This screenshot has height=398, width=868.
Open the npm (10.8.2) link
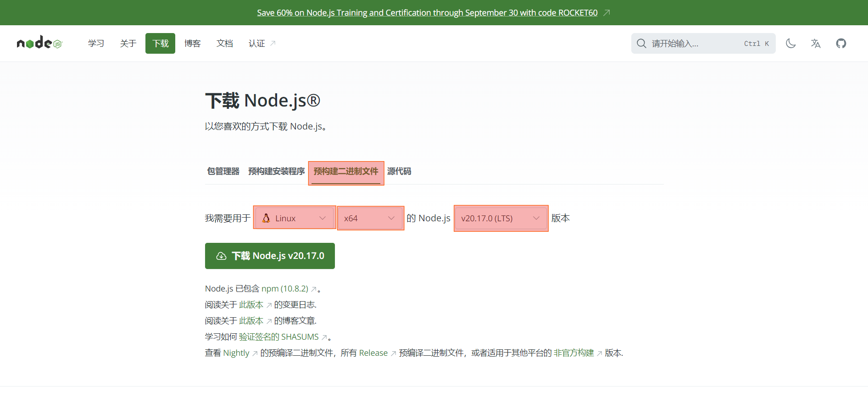285,289
